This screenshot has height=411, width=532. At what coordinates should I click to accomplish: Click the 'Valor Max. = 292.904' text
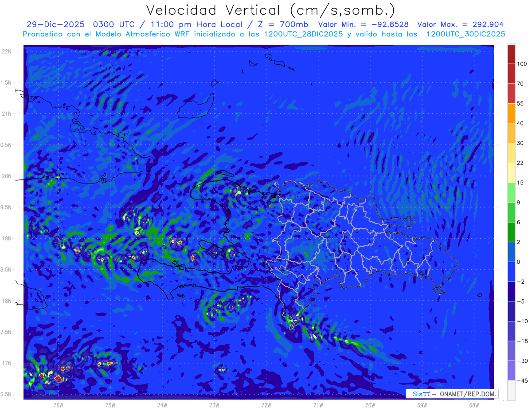(461, 24)
